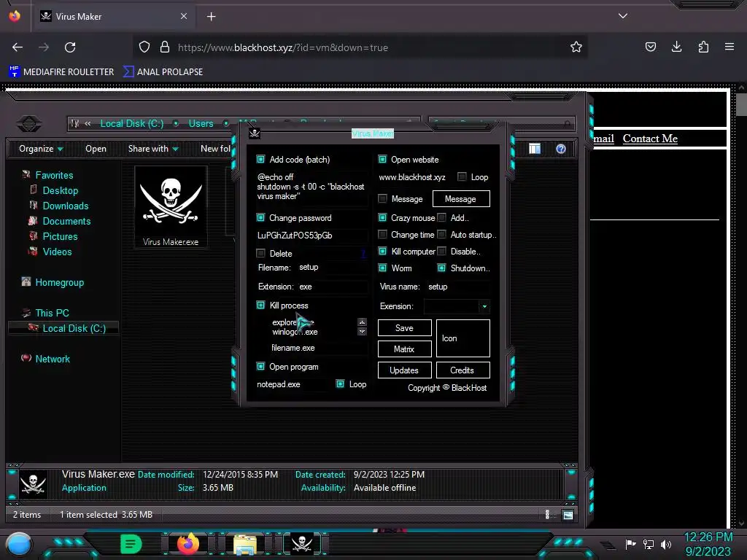The height and width of the screenshot is (560, 747).
Task: Switch to Firefox from the taskbar
Action: [187, 544]
